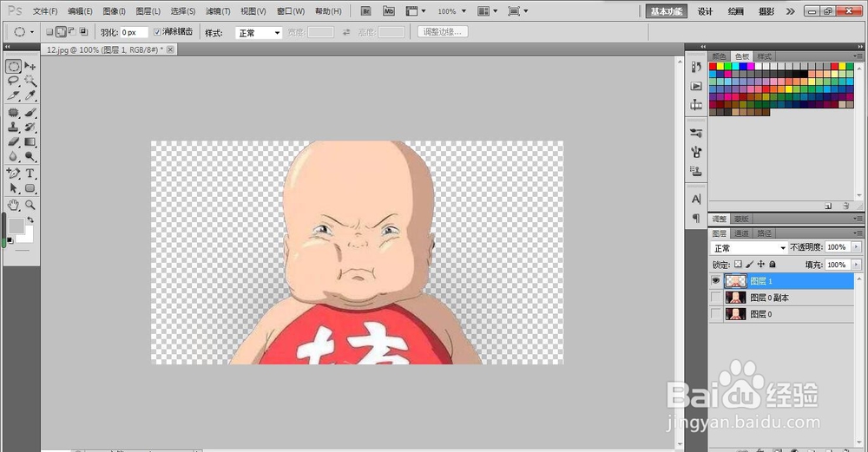Switch to 绘画 workspace

pyautogui.click(x=736, y=11)
